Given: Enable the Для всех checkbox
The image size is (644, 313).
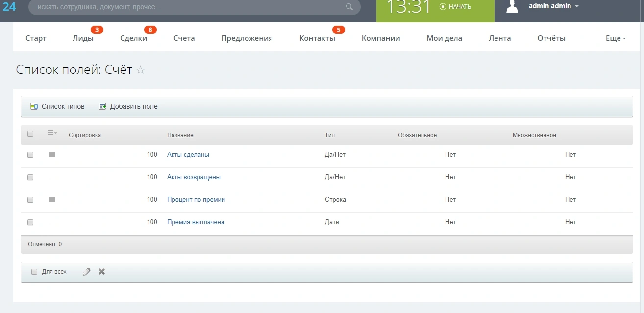Looking at the screenshot, I should click(x=34, y=272).
